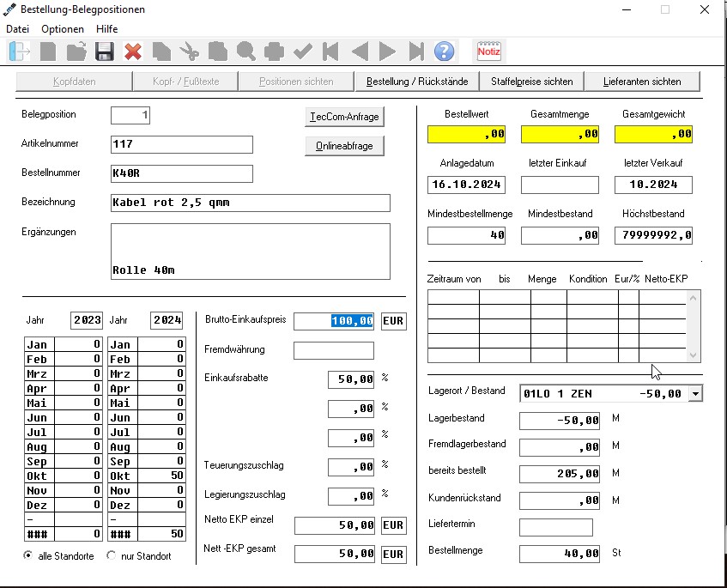Click the 2024 Okt value cell 50
Image resolution: width=727 pixels, height=588 pixels.
click(162, 476)
